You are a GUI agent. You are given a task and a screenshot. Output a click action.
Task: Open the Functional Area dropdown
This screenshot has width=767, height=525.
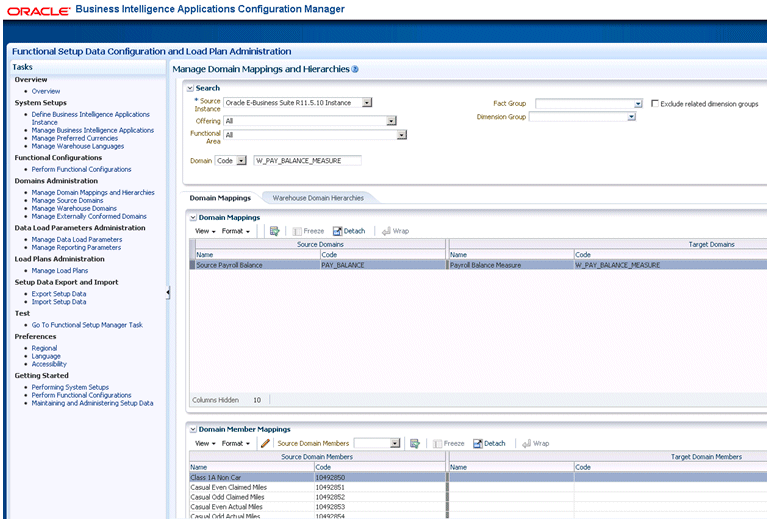click(402, 135)
